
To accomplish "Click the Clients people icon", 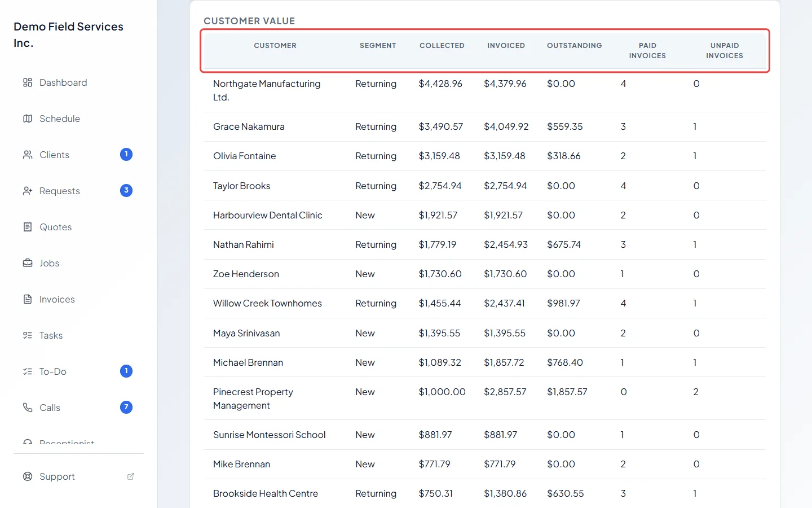I will point(28,155).
